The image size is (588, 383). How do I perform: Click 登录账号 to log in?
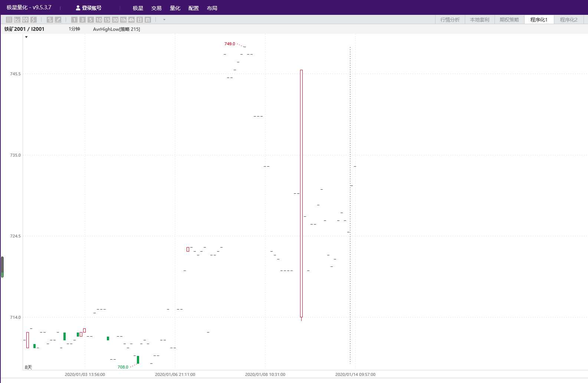pos(89,8)
